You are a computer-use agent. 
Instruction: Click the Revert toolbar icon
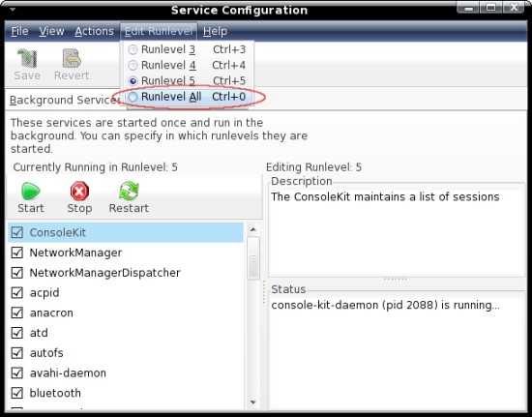(72, 65)
